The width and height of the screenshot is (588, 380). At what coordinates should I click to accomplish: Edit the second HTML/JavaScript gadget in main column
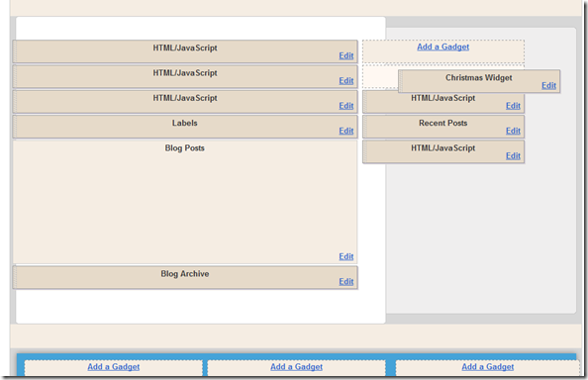tap(346, 81)
